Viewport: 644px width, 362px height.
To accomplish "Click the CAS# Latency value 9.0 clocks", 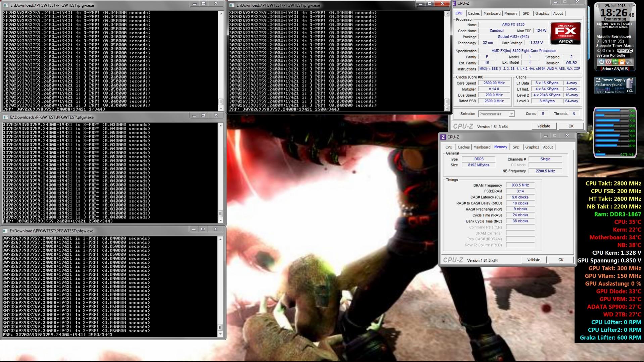I will click(520, 197).
